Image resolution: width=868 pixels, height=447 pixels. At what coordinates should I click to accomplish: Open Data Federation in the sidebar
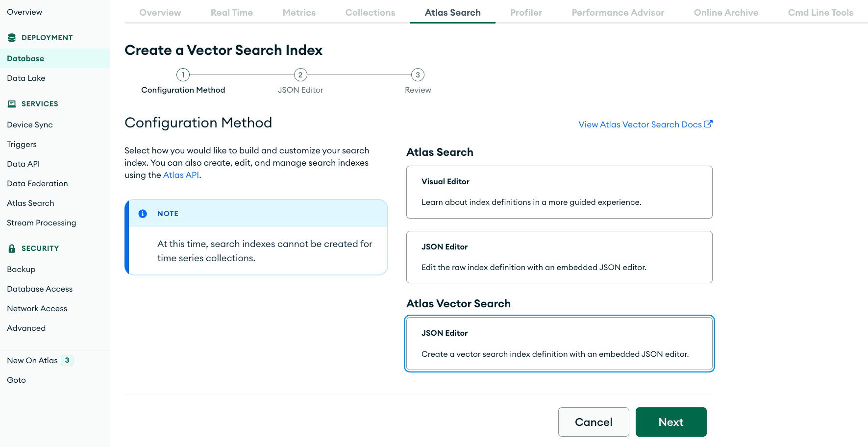pos(37,183)
